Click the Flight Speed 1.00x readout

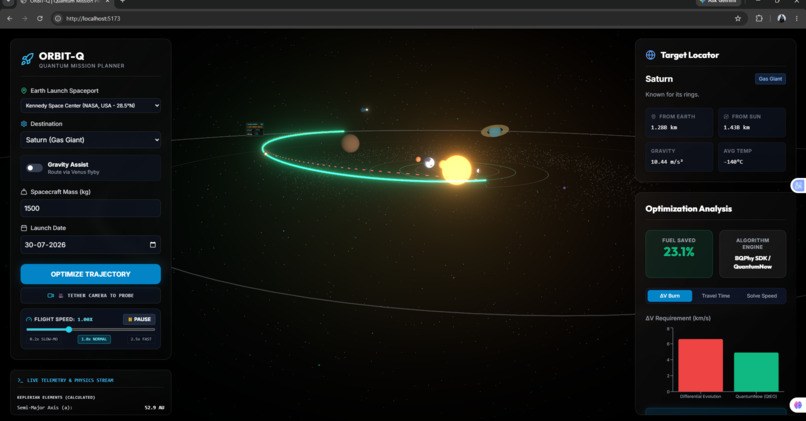click(x=85, y=319)
